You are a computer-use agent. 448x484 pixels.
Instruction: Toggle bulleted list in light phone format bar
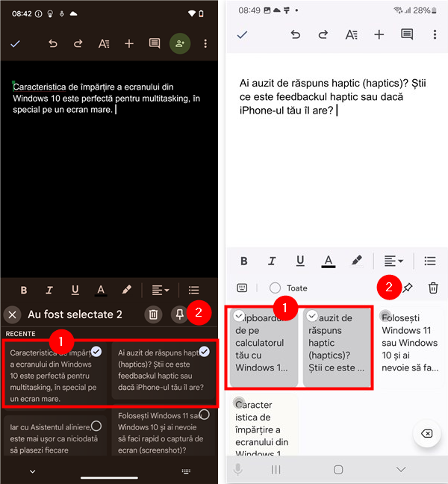click(x=430, y=261)
